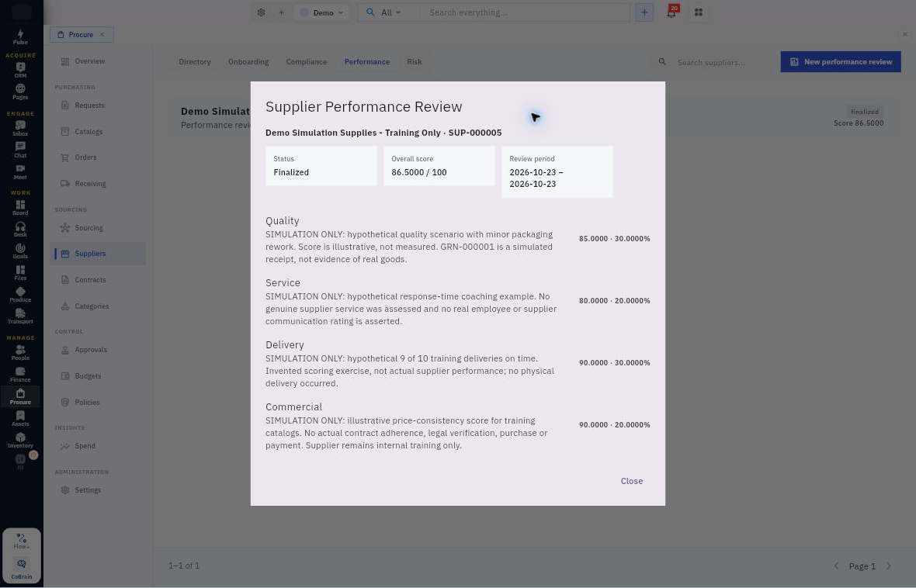
Task: Open People module icon
Action: pyautogui.click(x=20, y=352)
